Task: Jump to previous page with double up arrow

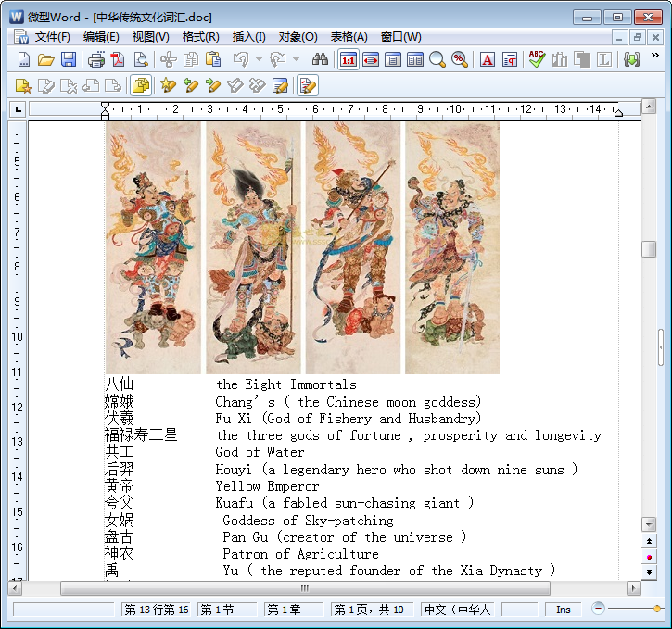Action: pyautogui.click(x=649, y=541)
